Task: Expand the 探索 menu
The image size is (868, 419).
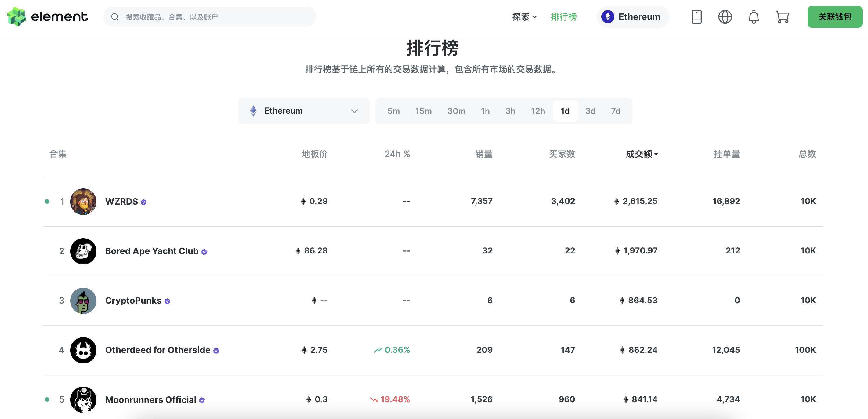Action: coord(524,17)
